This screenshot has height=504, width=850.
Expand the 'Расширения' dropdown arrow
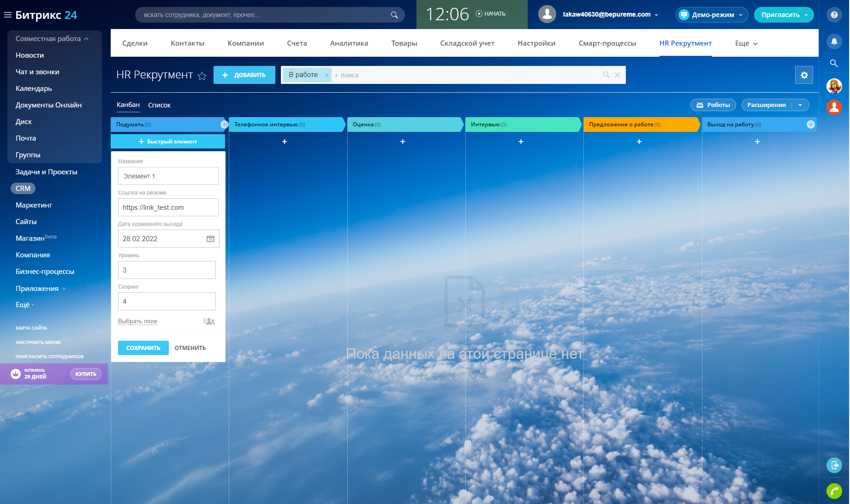pos(800,105)
